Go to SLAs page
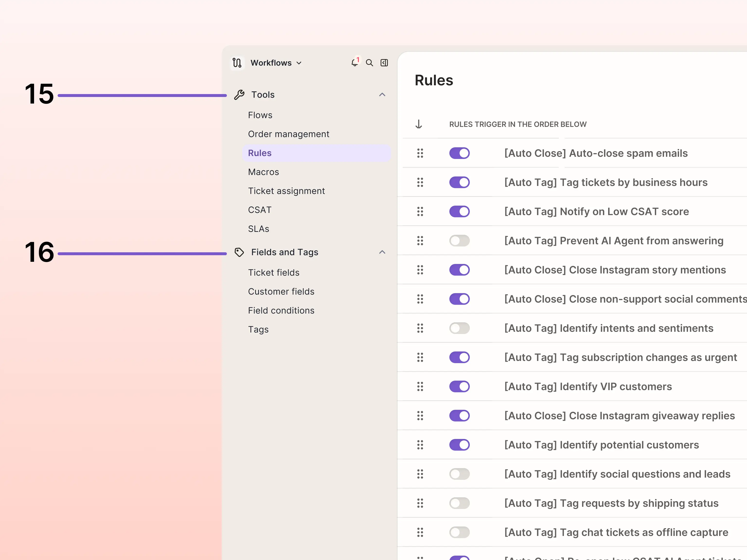747x560 pixels. click(x=259, y=229)
